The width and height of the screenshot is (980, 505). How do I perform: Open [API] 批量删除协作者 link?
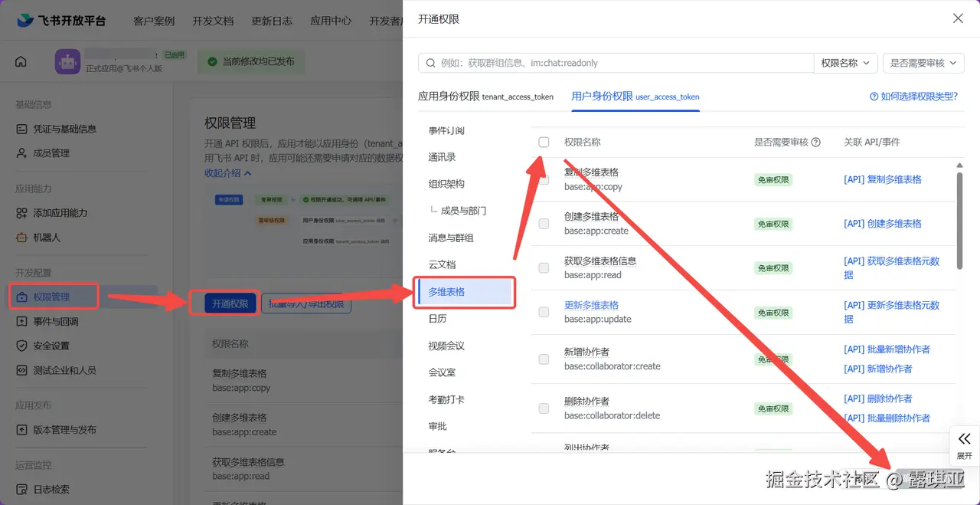point(887,418)
